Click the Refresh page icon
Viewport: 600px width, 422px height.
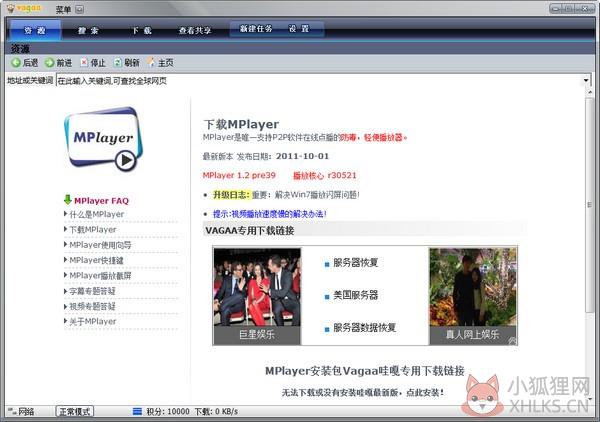click(117, 62)
